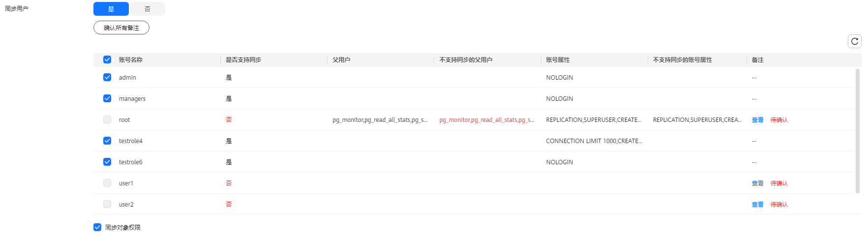Click the disabled root row checkbox

pos(107,119)
